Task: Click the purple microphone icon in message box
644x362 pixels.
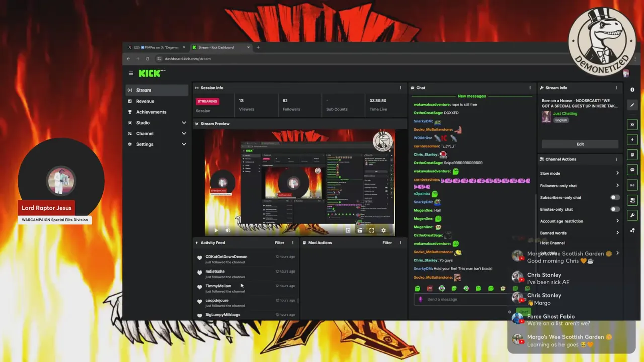Action: pyautogui.click(x=421, y=299)
